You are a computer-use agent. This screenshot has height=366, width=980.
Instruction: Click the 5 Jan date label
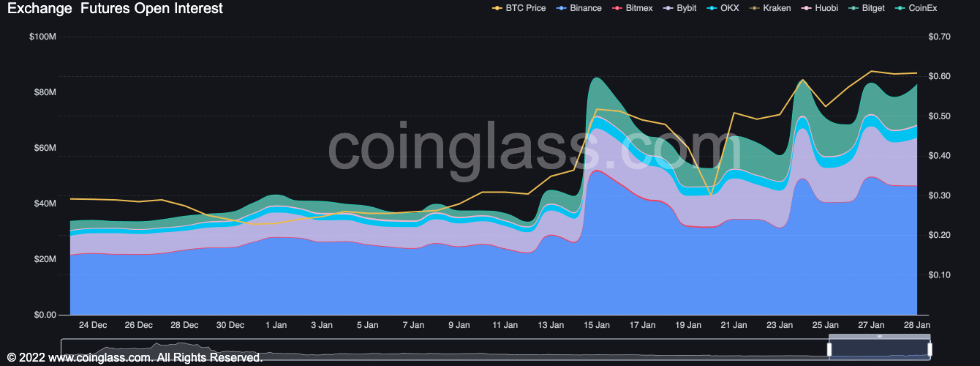coord(367,325)
